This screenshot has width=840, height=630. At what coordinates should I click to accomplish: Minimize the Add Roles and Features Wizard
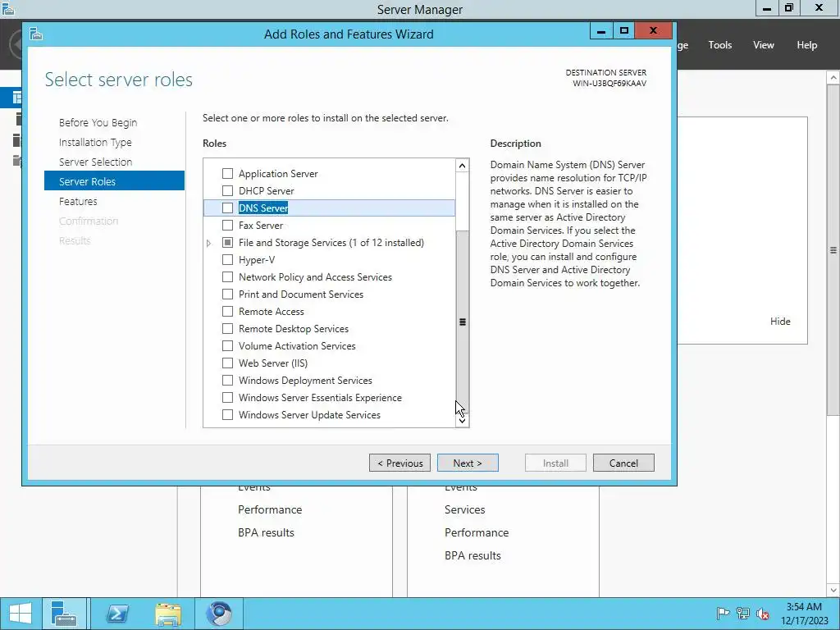pyautogui.click(x=601, y=30)
